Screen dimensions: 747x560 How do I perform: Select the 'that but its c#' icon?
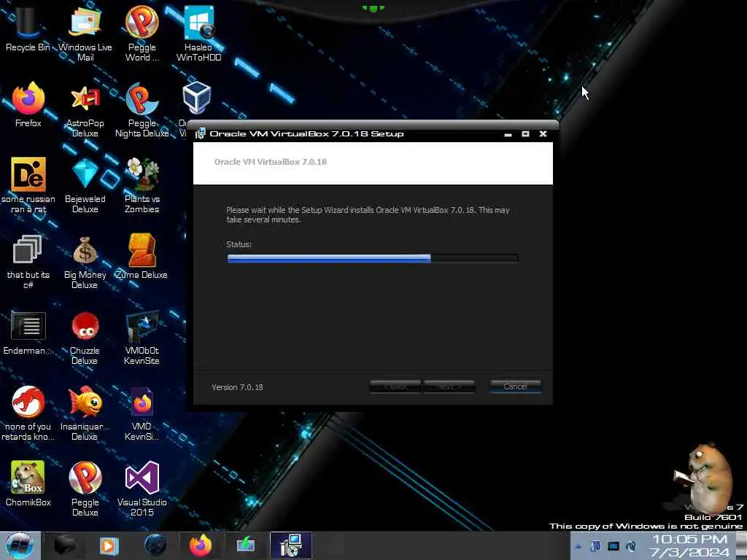[28, 261]
